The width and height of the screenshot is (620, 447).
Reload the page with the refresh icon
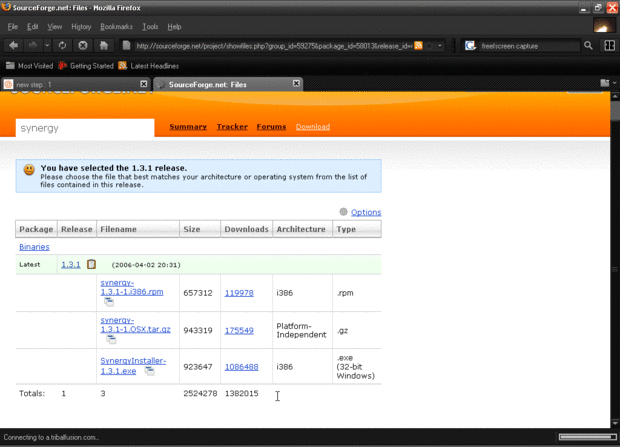(62, 45)
